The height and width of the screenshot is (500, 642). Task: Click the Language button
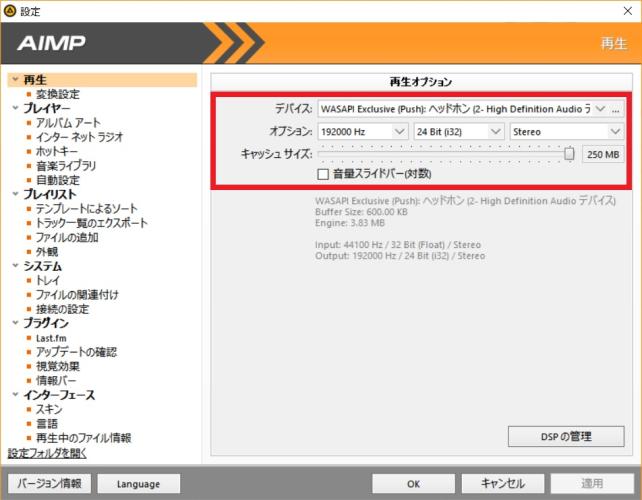[138, 484]
